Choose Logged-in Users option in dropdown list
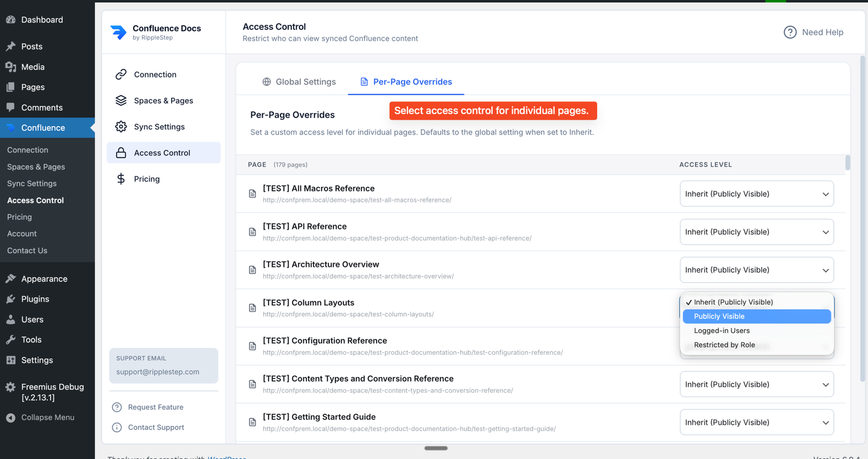Image resolution: width=868 pixels, height=459 pixels. tap(757, 330)
